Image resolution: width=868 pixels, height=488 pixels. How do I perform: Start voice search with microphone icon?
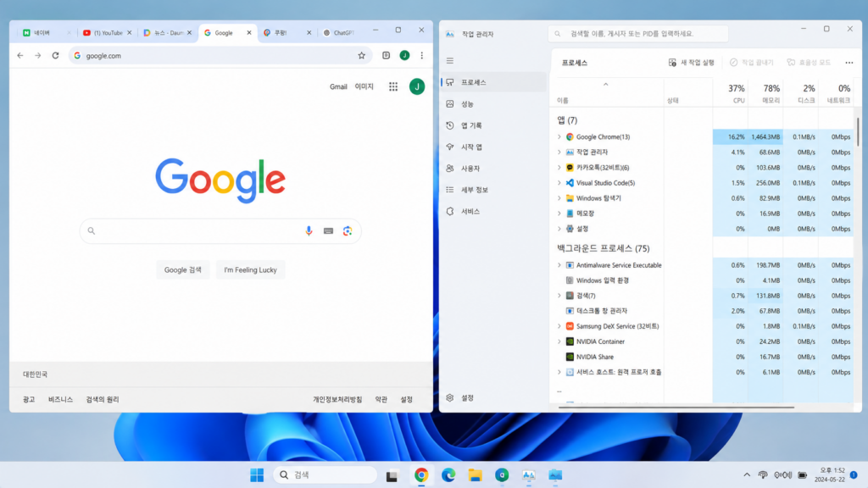tap(309, 230)
